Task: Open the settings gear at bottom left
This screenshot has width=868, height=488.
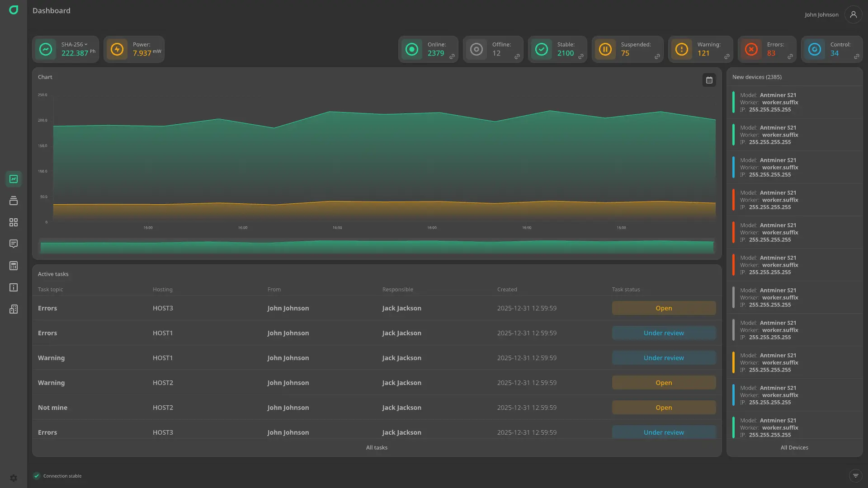Action: coord(14,478)
